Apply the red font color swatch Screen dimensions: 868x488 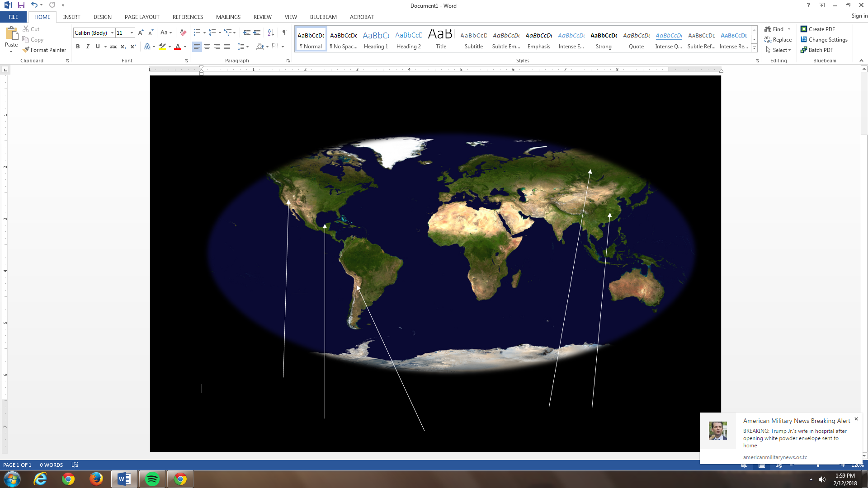click(178, 47)
